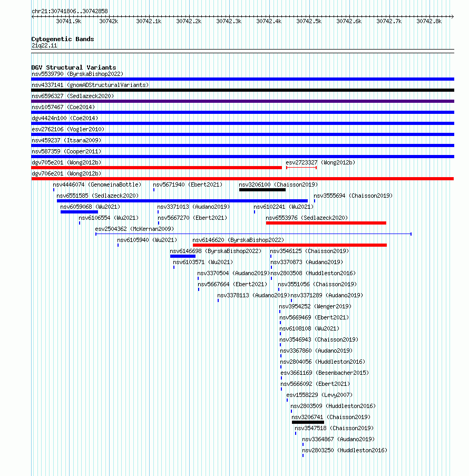Click the nsv6102241 (Wu2021) label
This screenshot has height=476, width=469.
284,207
